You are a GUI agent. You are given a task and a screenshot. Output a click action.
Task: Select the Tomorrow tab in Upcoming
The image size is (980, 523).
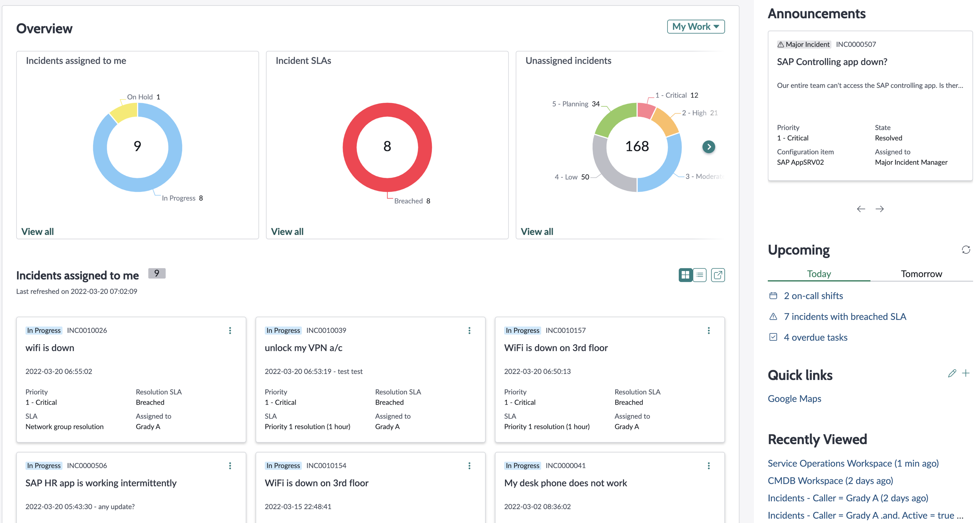(x=922, y=274)
